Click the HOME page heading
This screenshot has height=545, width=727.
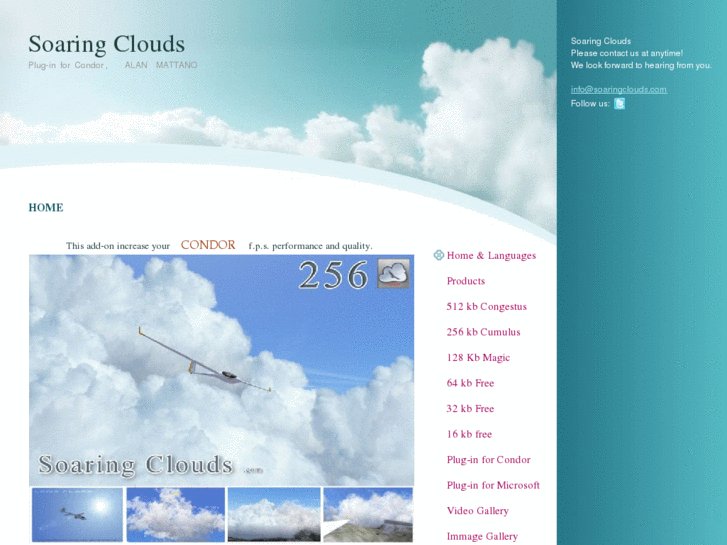[x=46, y=207]
